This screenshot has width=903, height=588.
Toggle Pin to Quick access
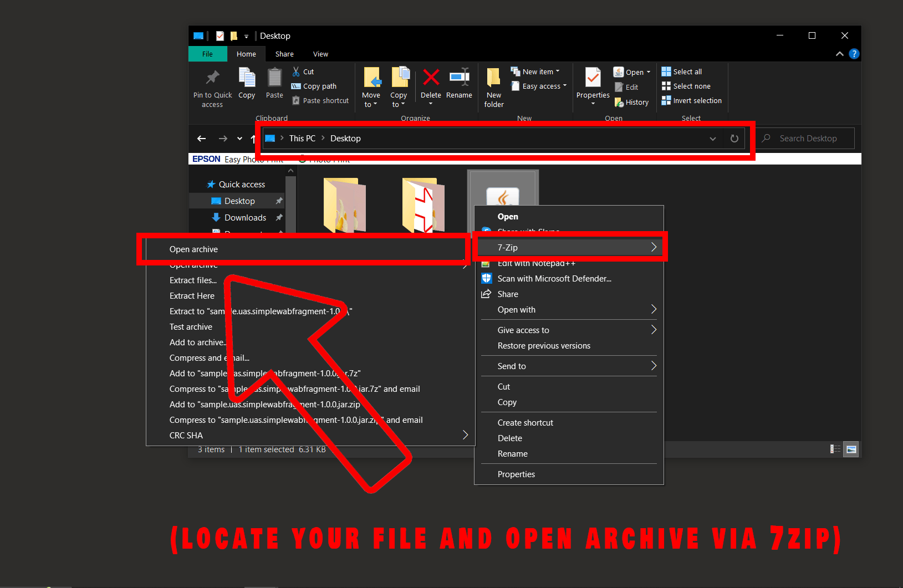pos(212,86)
